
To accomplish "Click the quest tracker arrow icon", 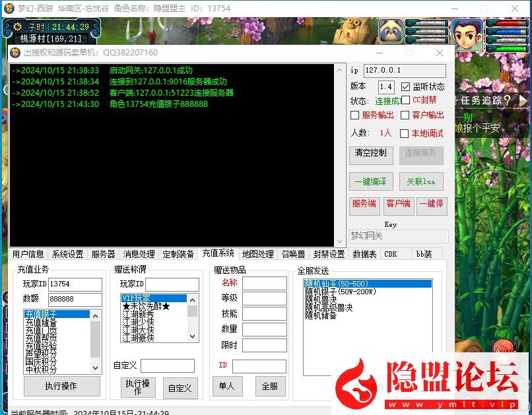I will point(523,100).
